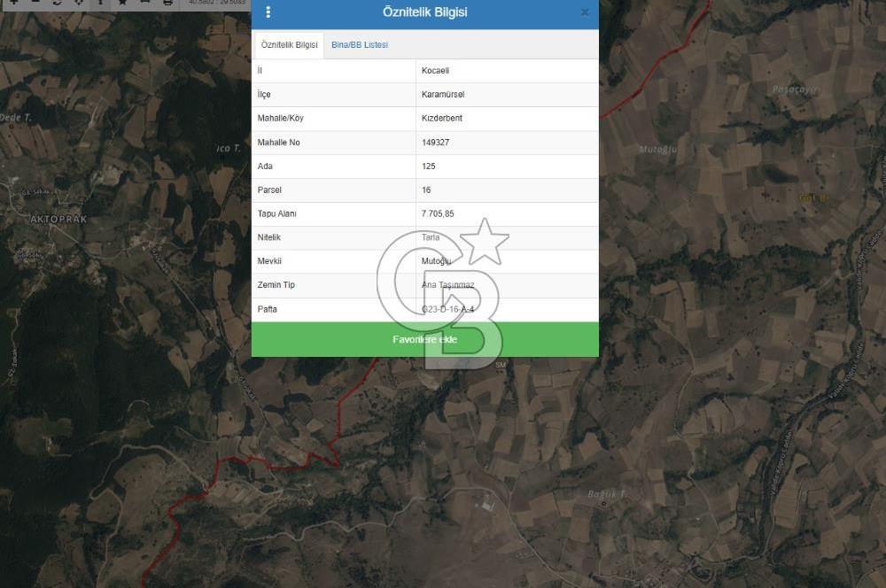The image size is (886, 588).
Task: Click the İlçe label cell
Action: (334, 95)
